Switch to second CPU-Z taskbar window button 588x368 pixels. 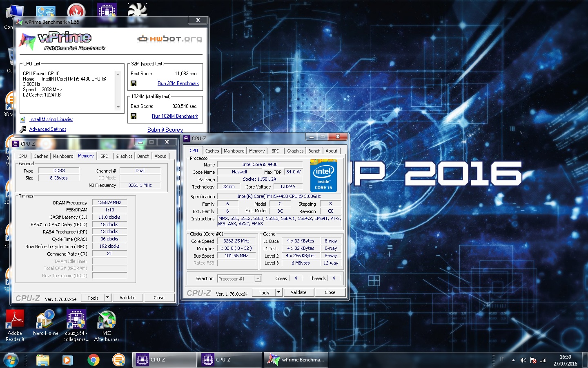[x=229, y=360]
